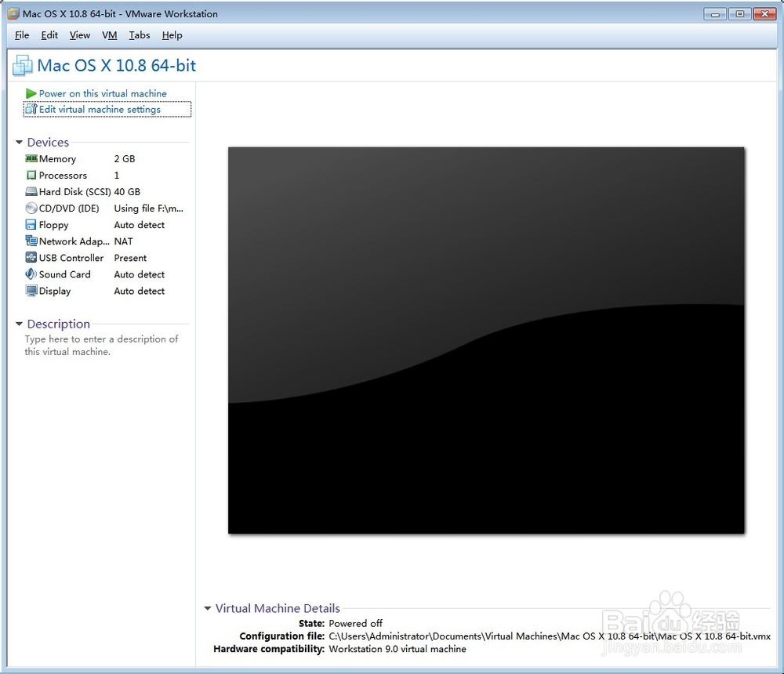Click the Mac OS X 10.8 64-bit heading
Viewport: 784px width, 674px height.
point(117,66)
